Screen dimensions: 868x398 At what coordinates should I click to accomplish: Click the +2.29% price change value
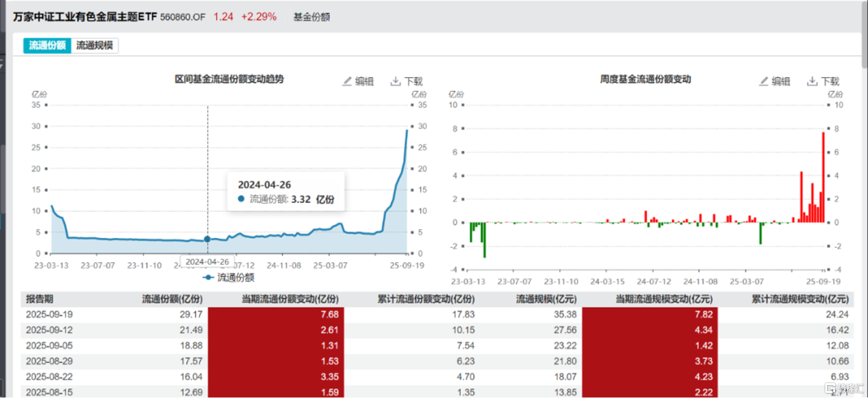(259, 17)
